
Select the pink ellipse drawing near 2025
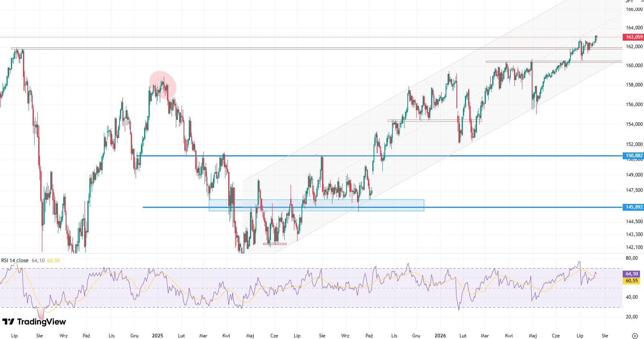(x=163, y=85)
